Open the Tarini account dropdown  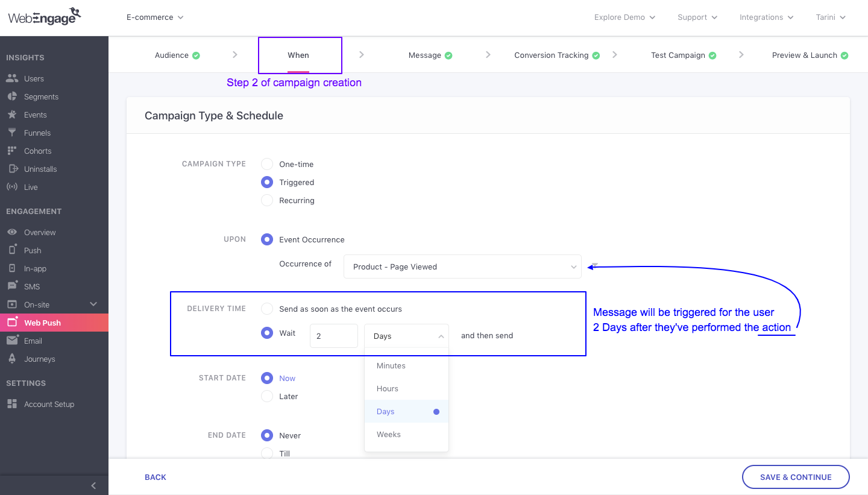click(831, 17)
